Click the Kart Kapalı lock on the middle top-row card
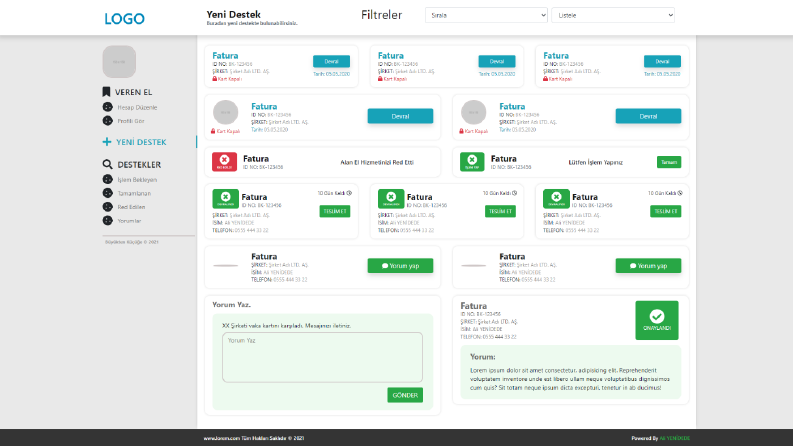The image size is (793, 446). pos(380,79)
